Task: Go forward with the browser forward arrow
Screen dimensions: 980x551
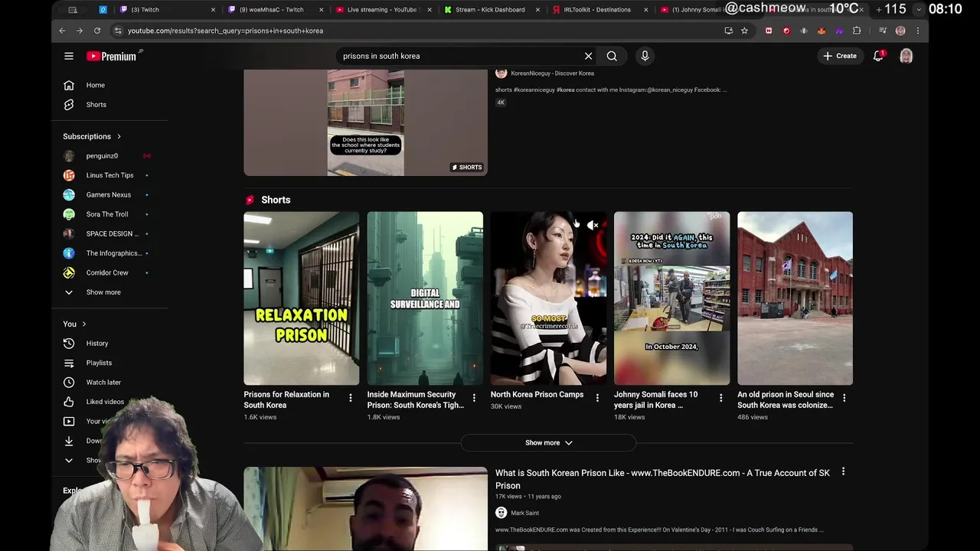Action: click(x=80, y=31)
